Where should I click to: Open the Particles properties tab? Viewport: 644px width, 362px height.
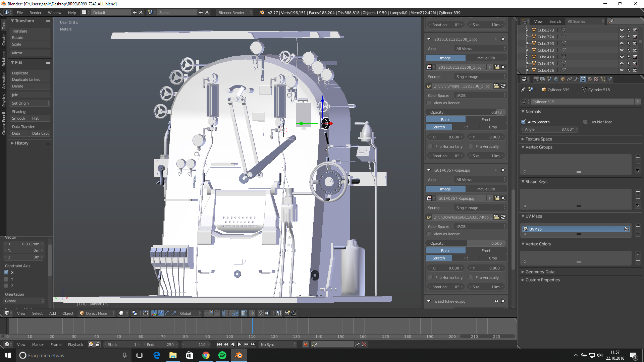603,79
